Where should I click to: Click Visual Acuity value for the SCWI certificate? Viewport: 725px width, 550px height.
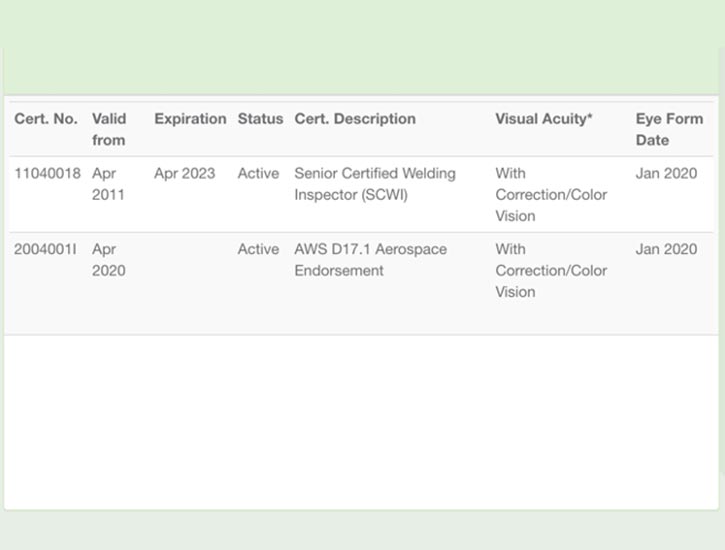click(551, 195)
